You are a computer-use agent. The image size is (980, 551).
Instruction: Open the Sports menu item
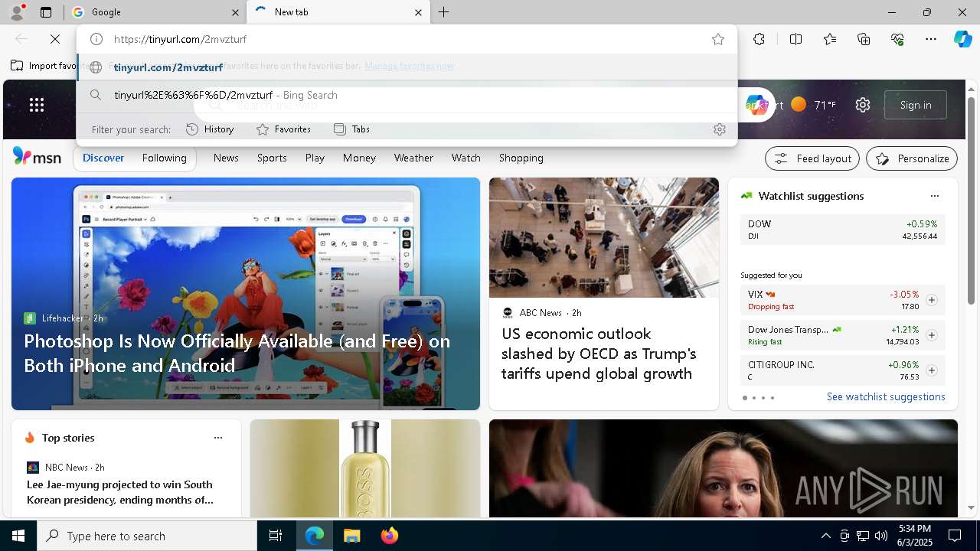coord(272,158)
